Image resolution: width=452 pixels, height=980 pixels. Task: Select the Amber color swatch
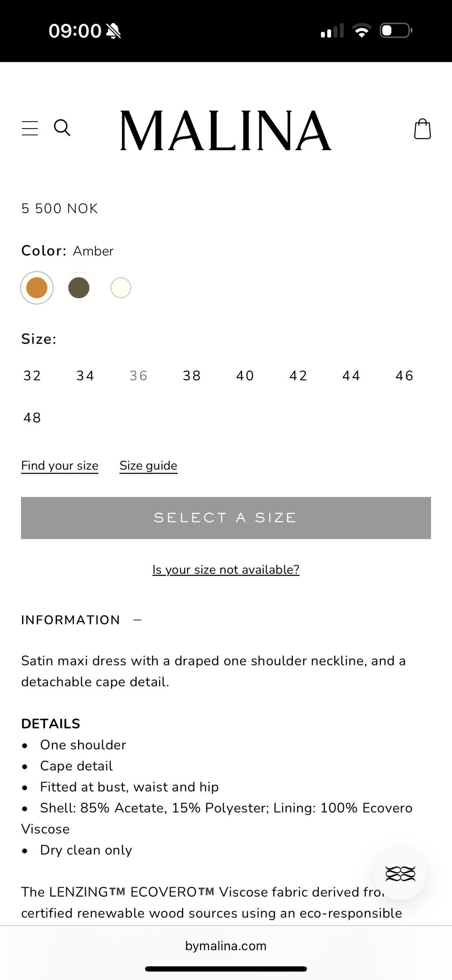[37, 288]
